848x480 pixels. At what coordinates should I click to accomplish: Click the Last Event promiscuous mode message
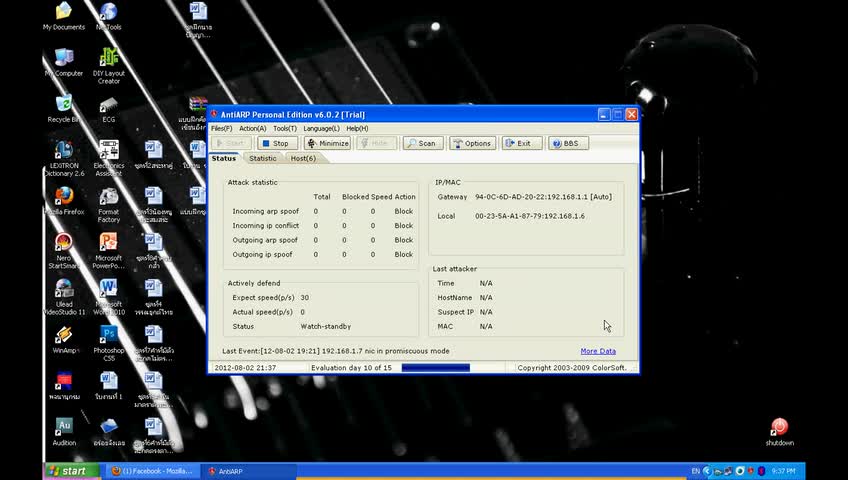point(336,351)
